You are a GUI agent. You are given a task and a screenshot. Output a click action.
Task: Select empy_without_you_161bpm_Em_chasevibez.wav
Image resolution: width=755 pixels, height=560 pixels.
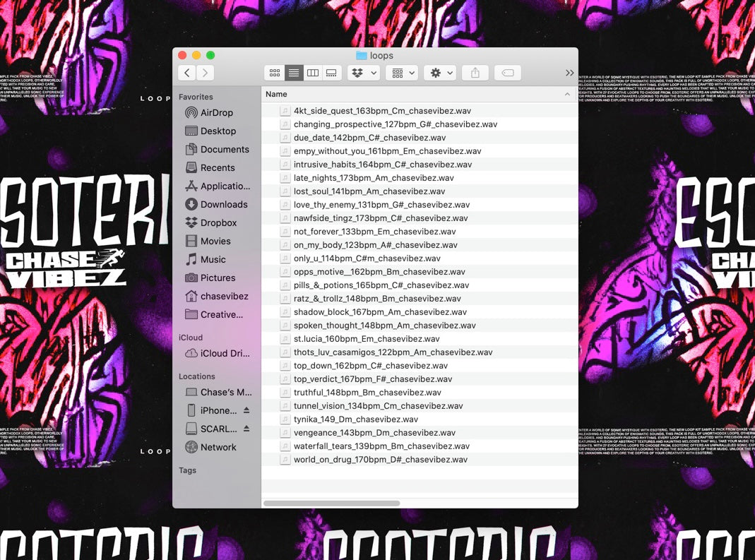coord(420,151)
